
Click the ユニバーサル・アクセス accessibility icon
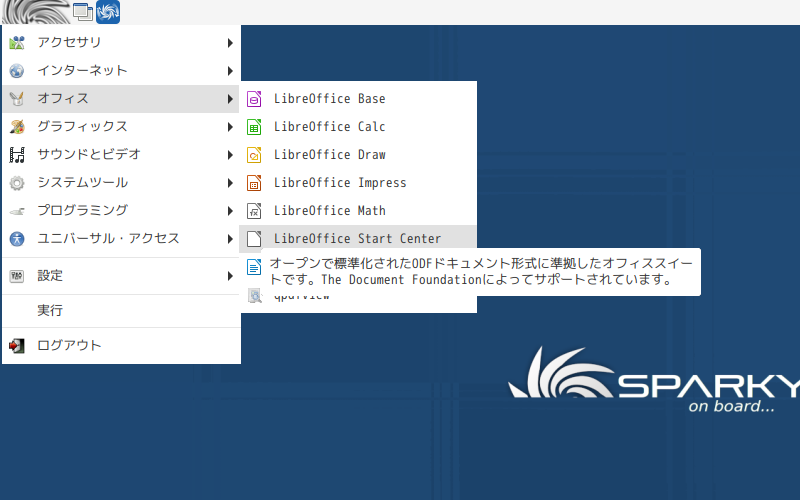pyautogui.click(x=17, y=239)
